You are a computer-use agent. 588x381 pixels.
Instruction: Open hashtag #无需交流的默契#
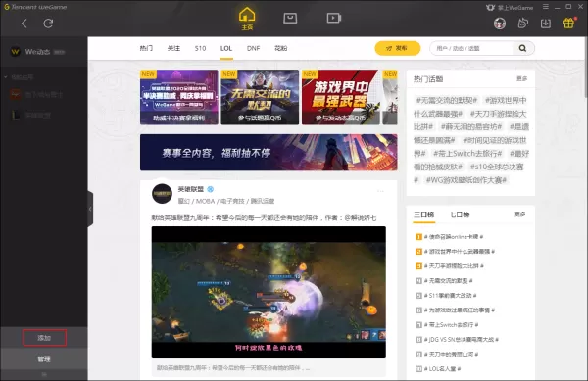click(446, 101)
